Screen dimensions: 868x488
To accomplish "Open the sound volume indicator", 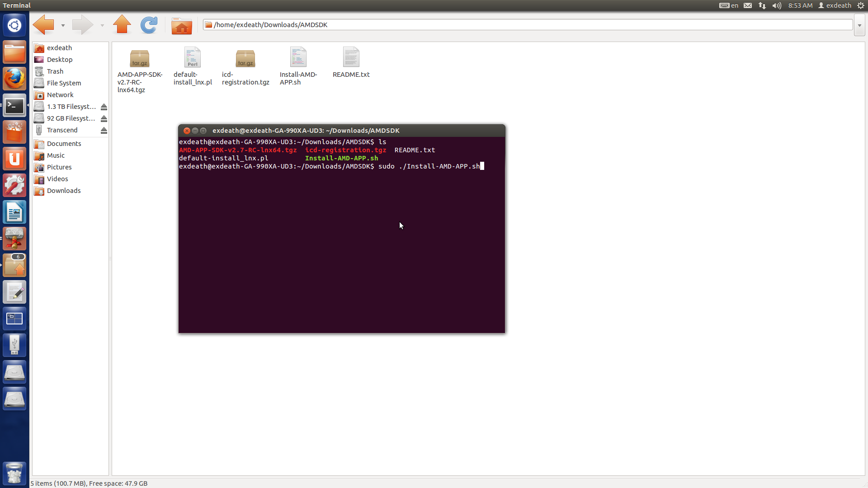I will pos(777,5).
